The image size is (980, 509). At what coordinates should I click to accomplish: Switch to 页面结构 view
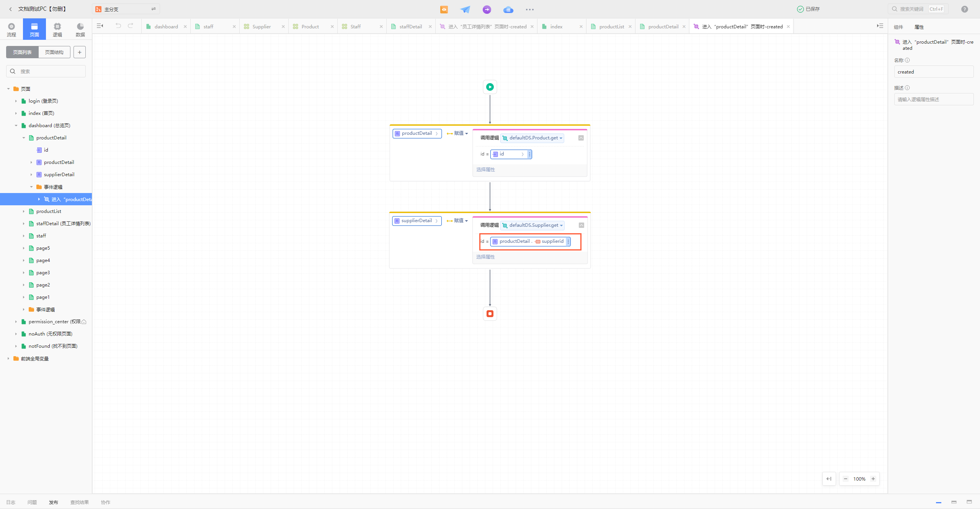pos(54,52)
